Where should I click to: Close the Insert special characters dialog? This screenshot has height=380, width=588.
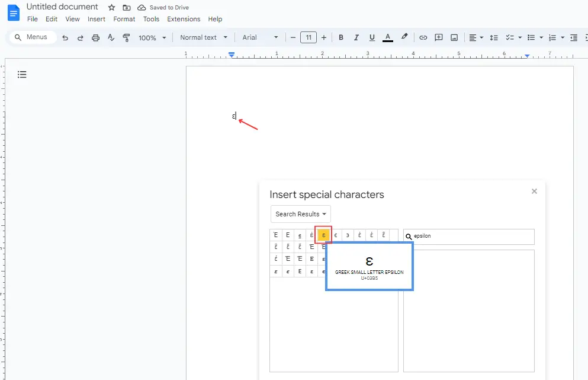(534, 191)
